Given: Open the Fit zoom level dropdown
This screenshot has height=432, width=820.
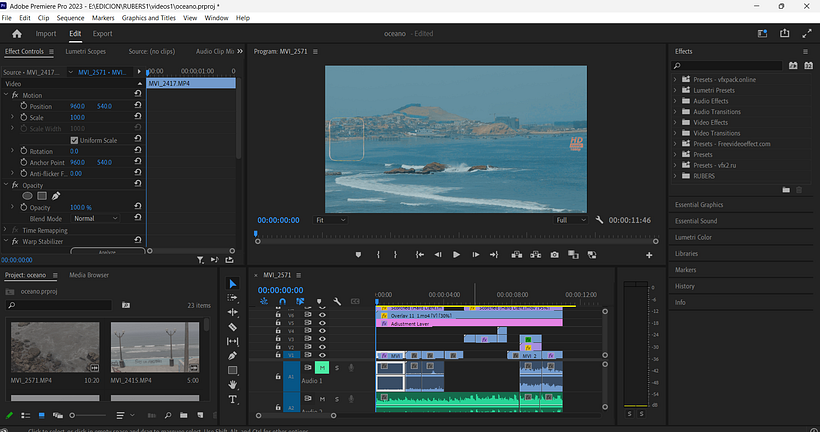Looking at the screenshot, I should (x=330, y=219).
